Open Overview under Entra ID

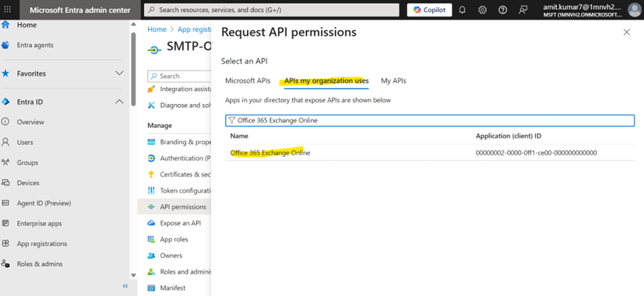coord(31,122)
